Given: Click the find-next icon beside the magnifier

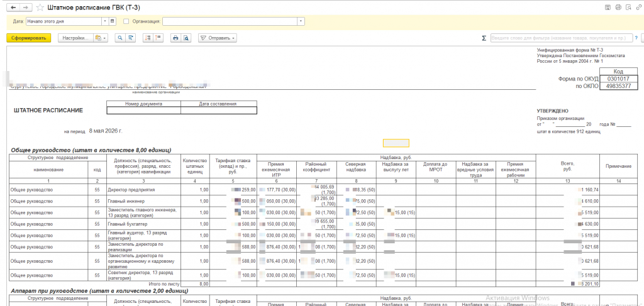Looking at the screenshot, I should [x=131, y=38].
